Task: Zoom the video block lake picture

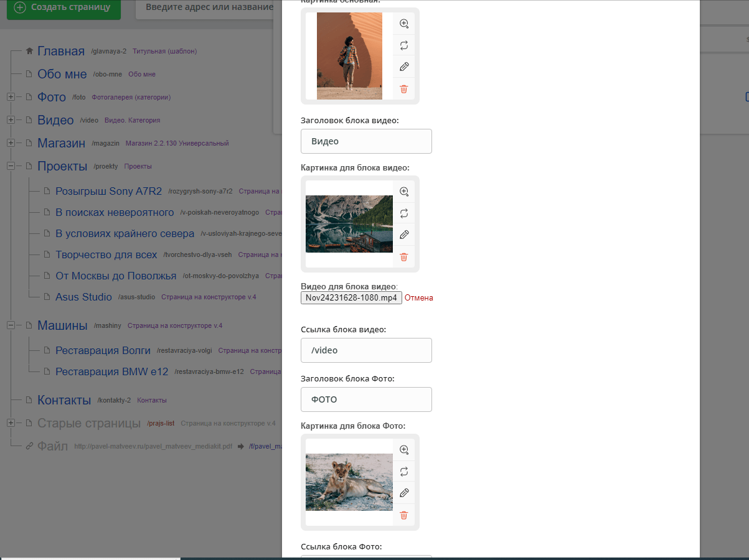Action: (403, 192)
